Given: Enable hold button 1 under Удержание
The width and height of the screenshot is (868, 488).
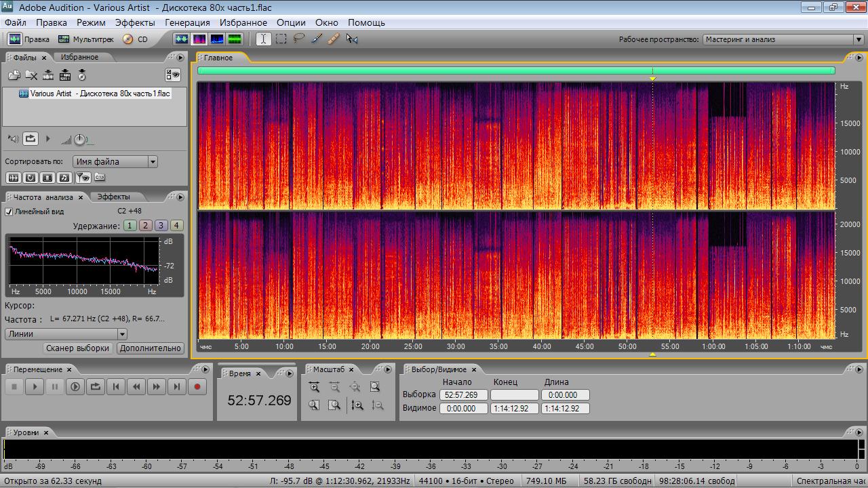Looking at the screenshot, I should [x=130, y=226].
